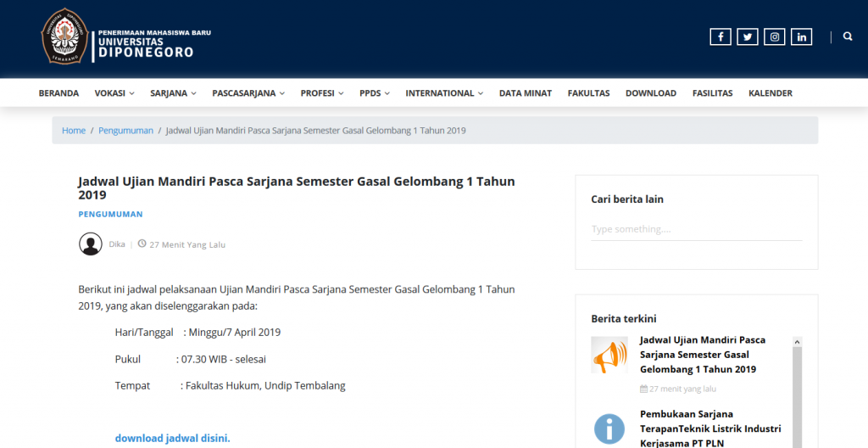Expand the International dropdown menu
This screenshot has height=448, width=868.
(444, 93)
